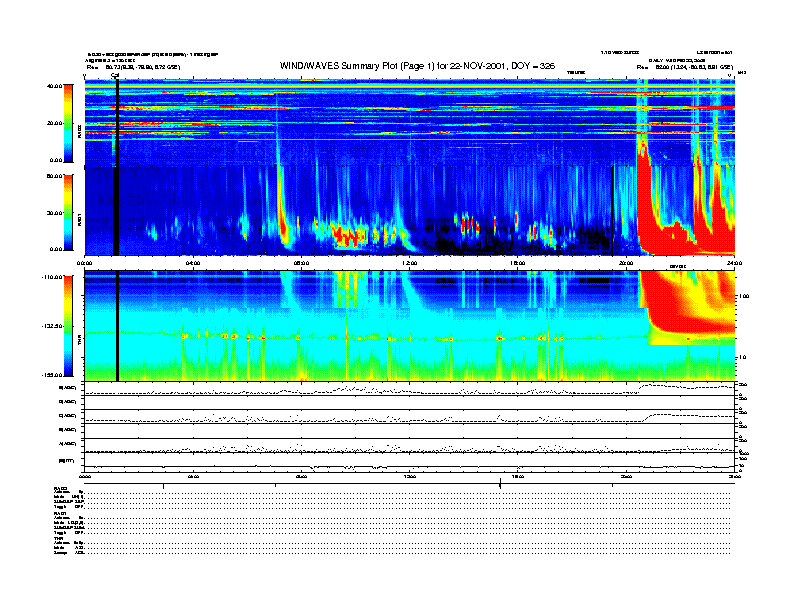
Task: Click the TNR color scale bar
Action: click(x=68, y=326)
